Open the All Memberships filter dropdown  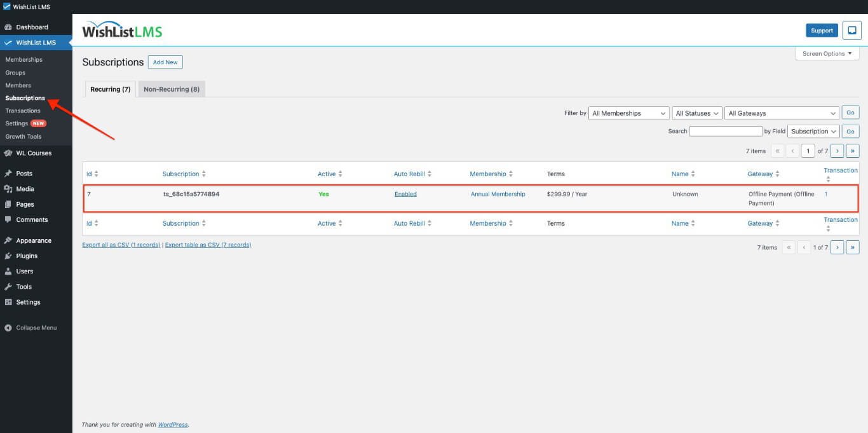(x=628, y=113)
